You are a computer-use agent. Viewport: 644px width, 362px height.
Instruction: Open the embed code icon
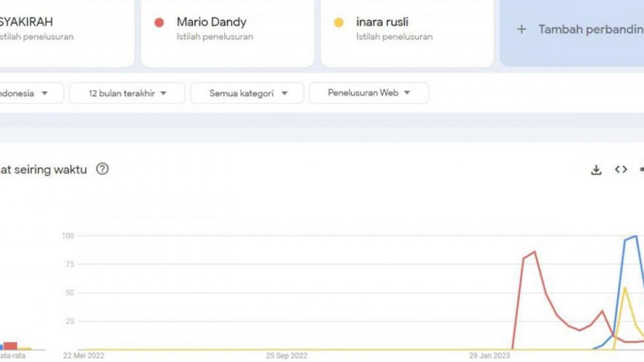(x=621, y=169)
